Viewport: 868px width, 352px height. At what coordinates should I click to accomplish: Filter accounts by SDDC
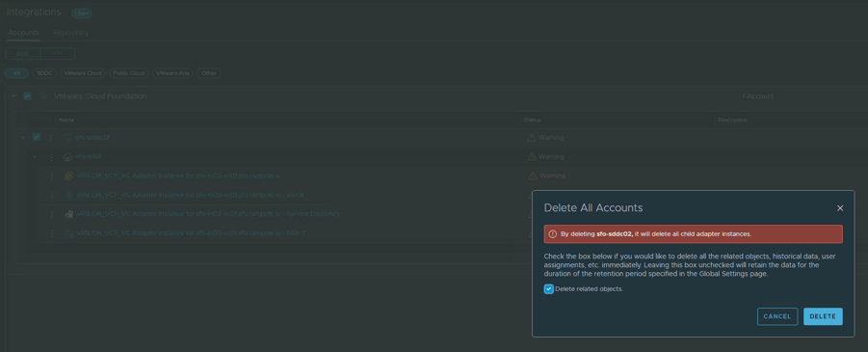(44, 73)
